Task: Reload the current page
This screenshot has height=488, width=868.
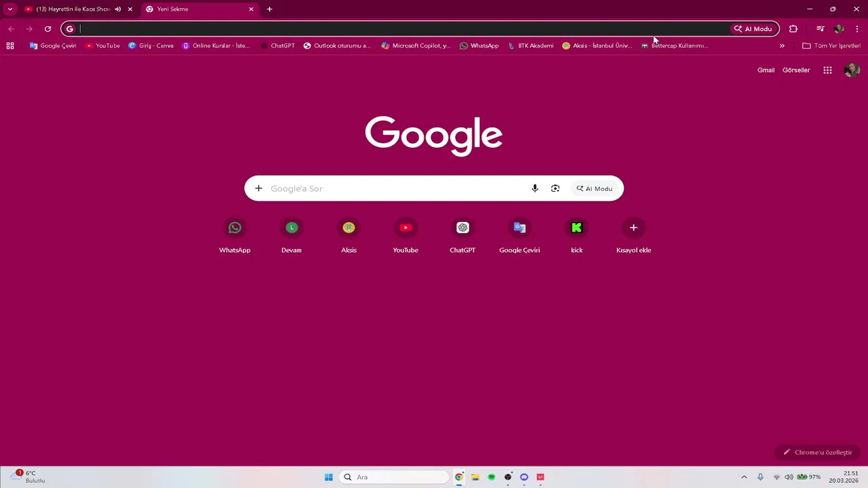Action: coord(47,28)
